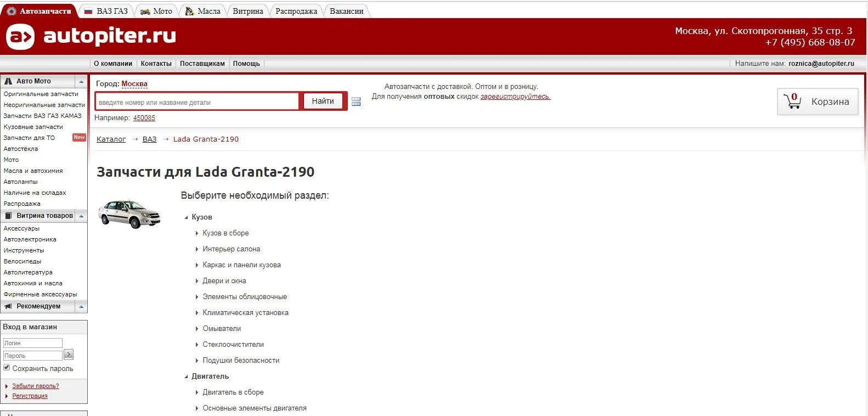Screen dimensions: 868x416
Task: Click the Lada Granta car thumbnail
Action: tap(129, 213)
